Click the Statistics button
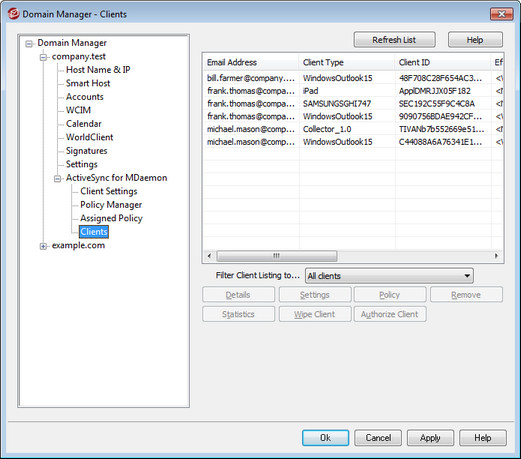 click(x=238, y=314)
